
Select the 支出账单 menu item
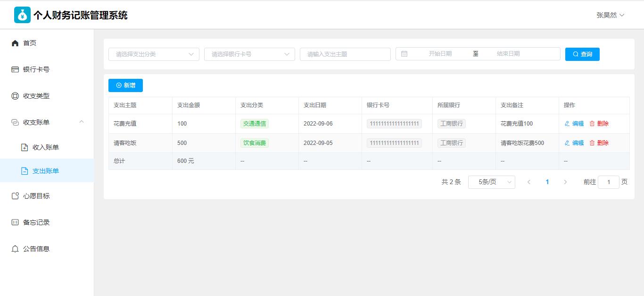click(x=46, y=171)
